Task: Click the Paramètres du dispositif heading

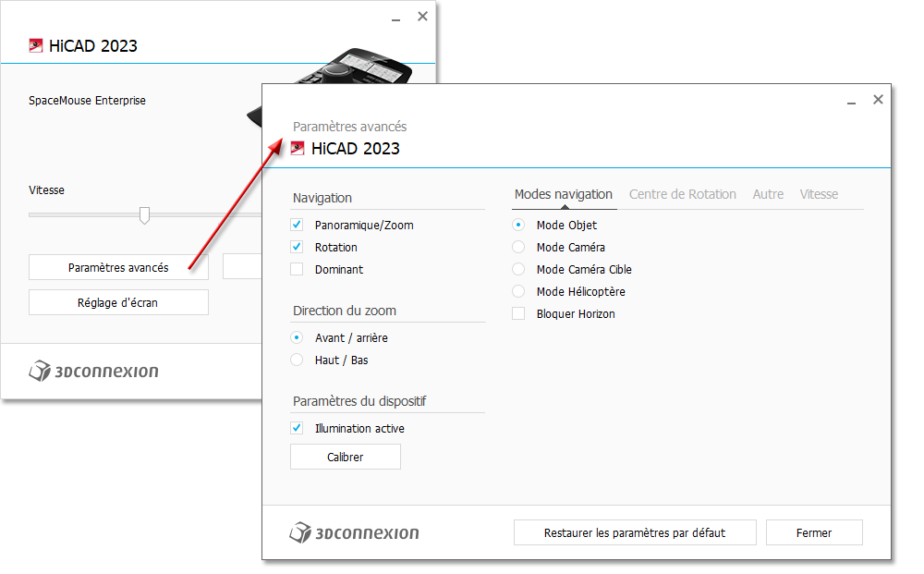Action: pyautogui.click(x=359, y=401)
